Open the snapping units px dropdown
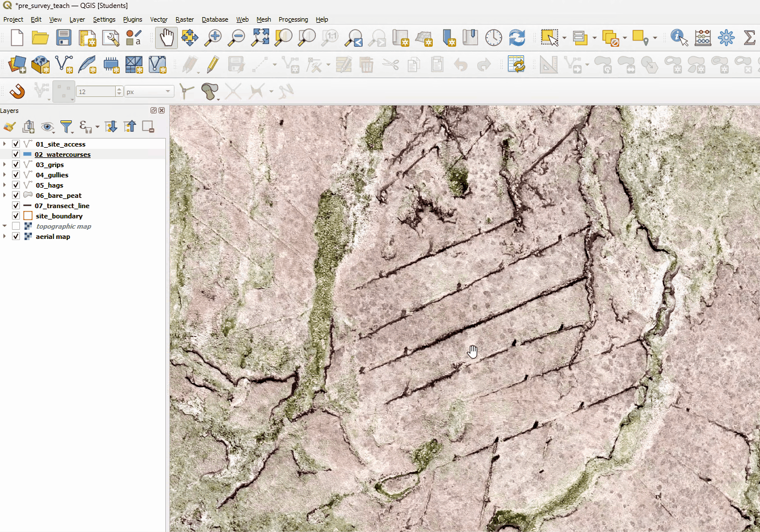 [149, 92]
